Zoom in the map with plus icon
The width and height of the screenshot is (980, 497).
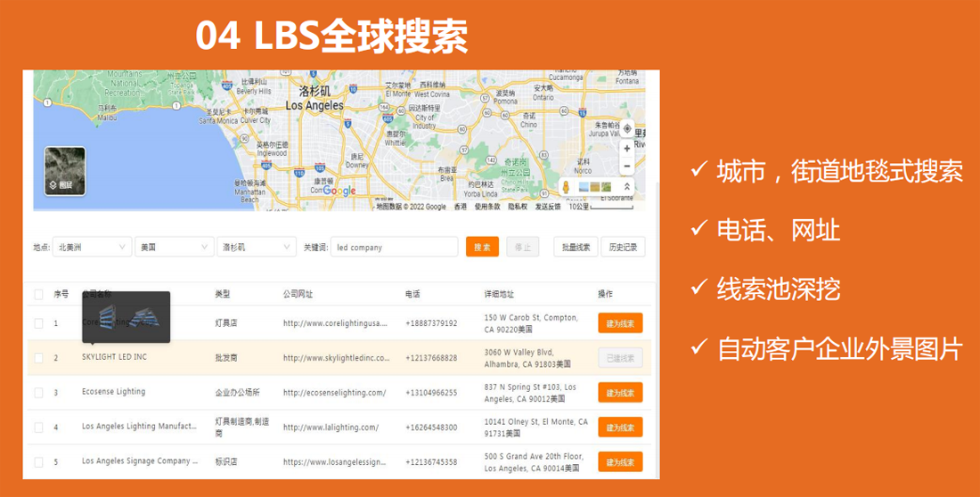626,149
